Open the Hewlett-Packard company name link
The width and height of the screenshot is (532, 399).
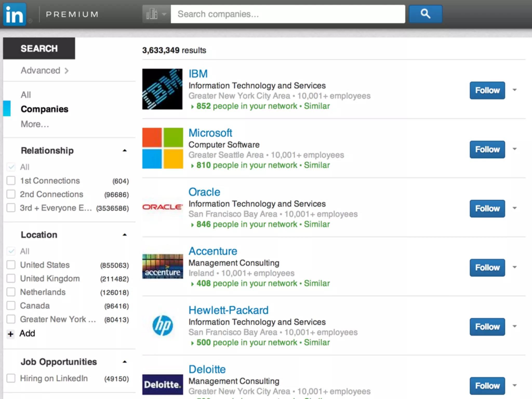[229, 310]
